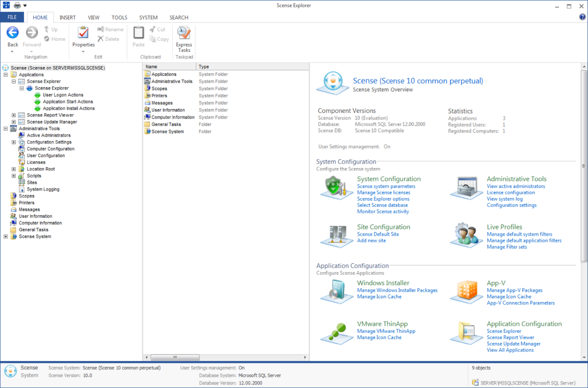Click the View All Applications link
The height and width of the screenshot is (388, 588).
coord(510,350)
